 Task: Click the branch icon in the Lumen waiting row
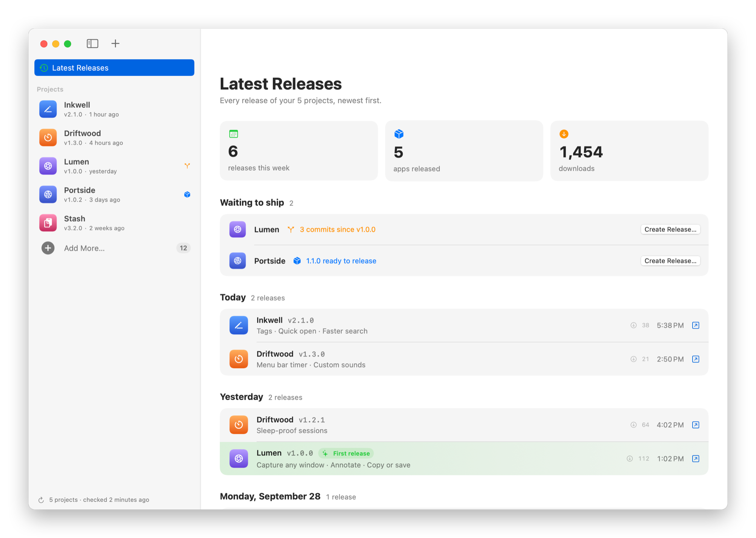pyautogui.click(x=291, y=229)
